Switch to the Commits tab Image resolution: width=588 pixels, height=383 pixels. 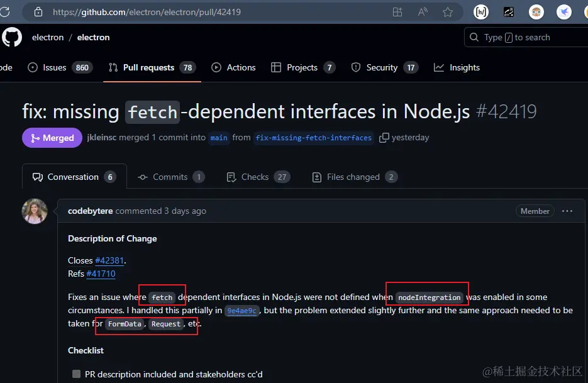point(171,177)
